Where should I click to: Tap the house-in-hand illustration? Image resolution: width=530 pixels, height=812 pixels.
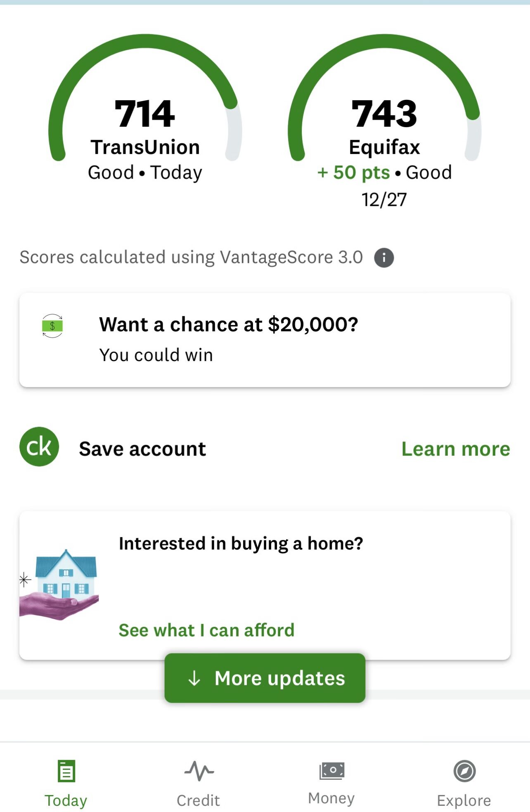[x=59, y=584]
